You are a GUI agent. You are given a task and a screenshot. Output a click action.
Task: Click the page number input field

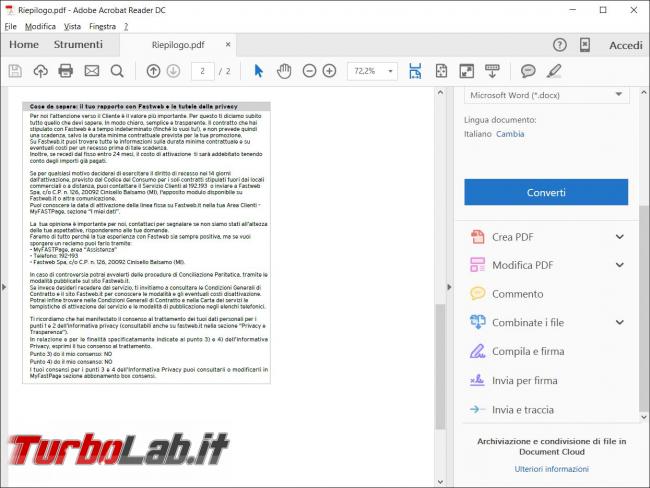click(x=202, y=71)
